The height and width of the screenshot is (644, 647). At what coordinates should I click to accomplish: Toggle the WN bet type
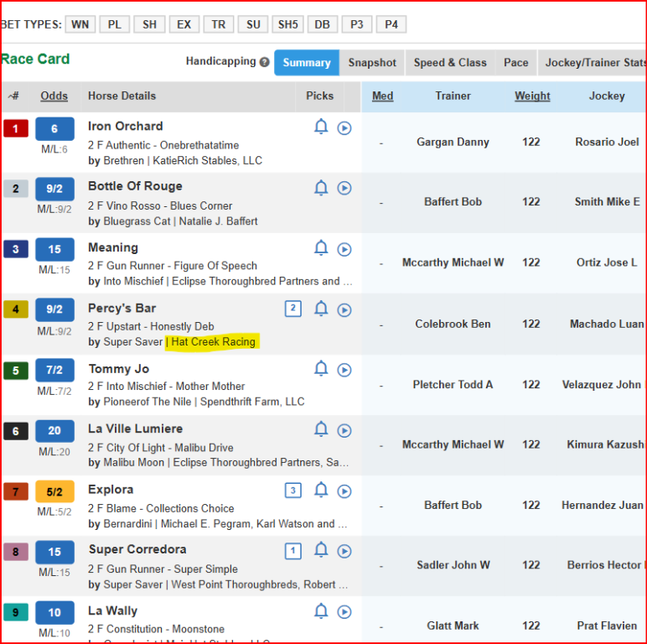(80, 24)
